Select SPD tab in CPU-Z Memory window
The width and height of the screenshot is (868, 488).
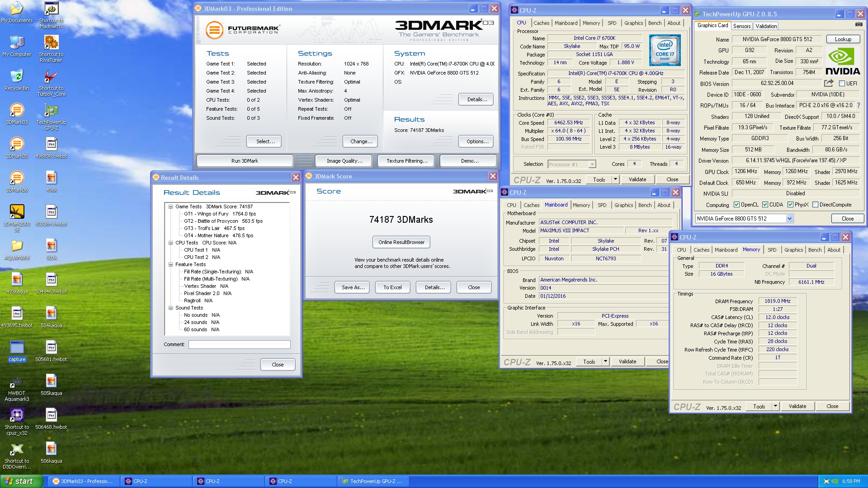click(772, 250)
